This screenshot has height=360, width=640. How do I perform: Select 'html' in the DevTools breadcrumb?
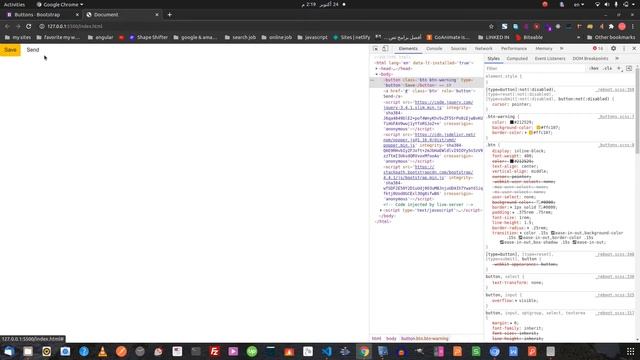376,338
